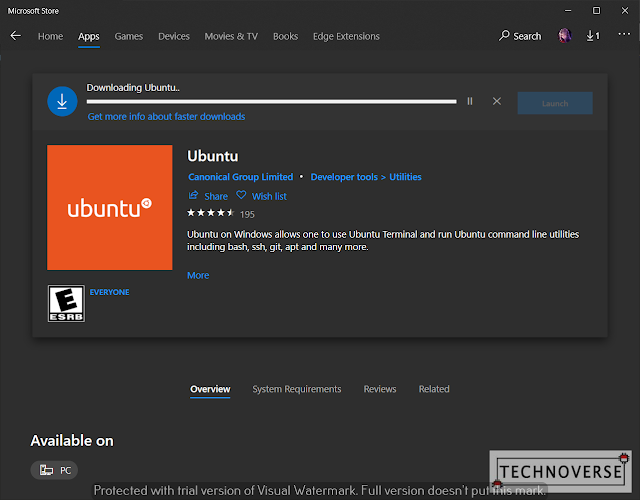Pause the Ubuntu download
The width and height of the screenshot is (640, 500).
(x=470, y=101)
